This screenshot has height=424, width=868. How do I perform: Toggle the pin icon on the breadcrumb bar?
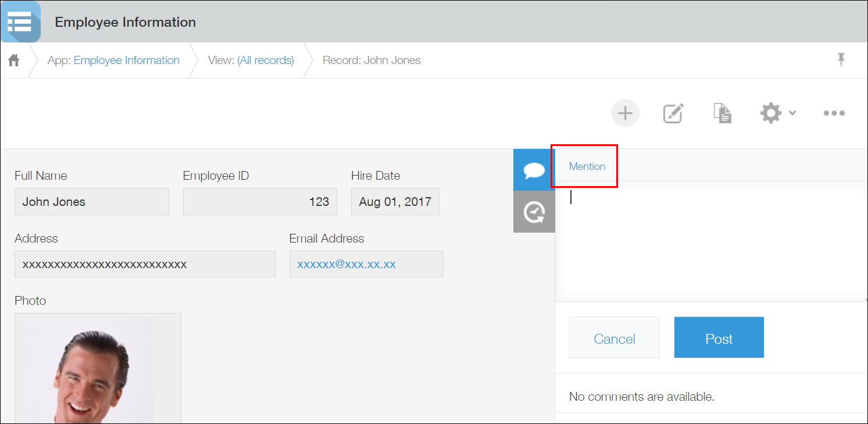coord(841,59)
